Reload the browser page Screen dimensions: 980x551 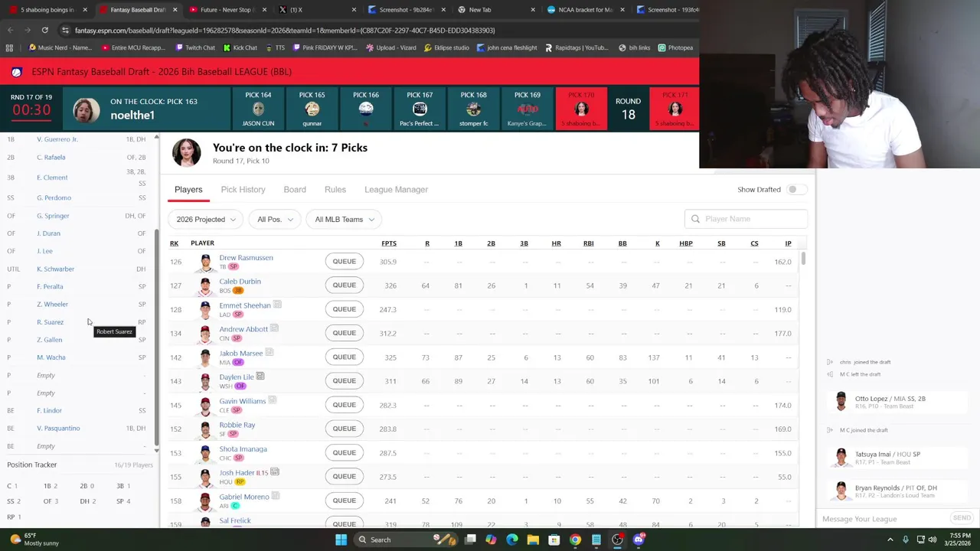tap(44, 30)
